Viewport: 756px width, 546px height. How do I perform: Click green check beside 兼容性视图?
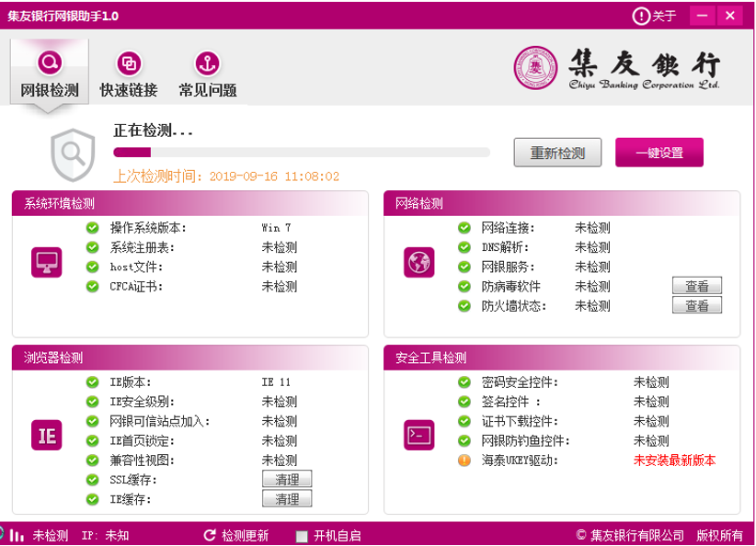93,461
